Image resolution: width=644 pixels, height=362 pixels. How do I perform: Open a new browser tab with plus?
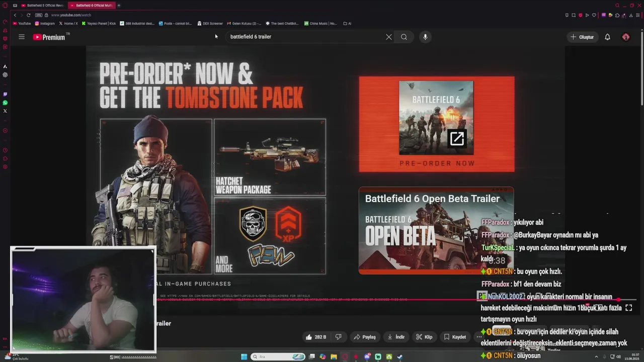click(119, 6)
